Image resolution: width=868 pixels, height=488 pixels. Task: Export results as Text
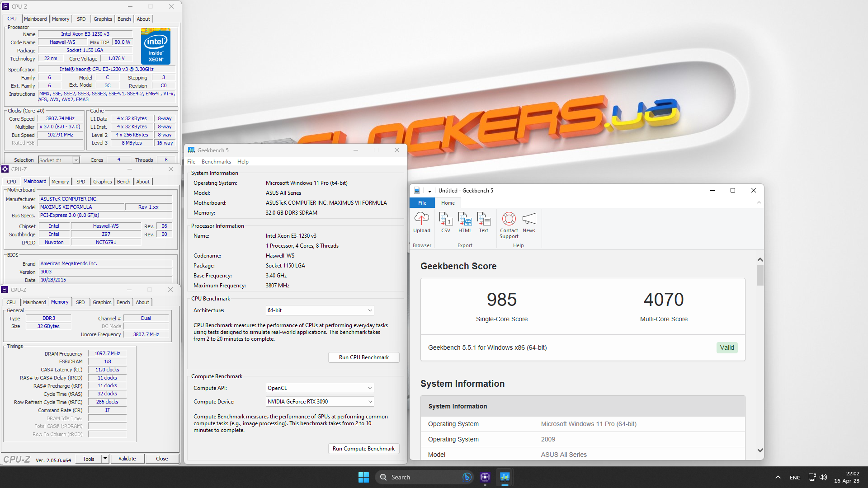pos(484,223)
